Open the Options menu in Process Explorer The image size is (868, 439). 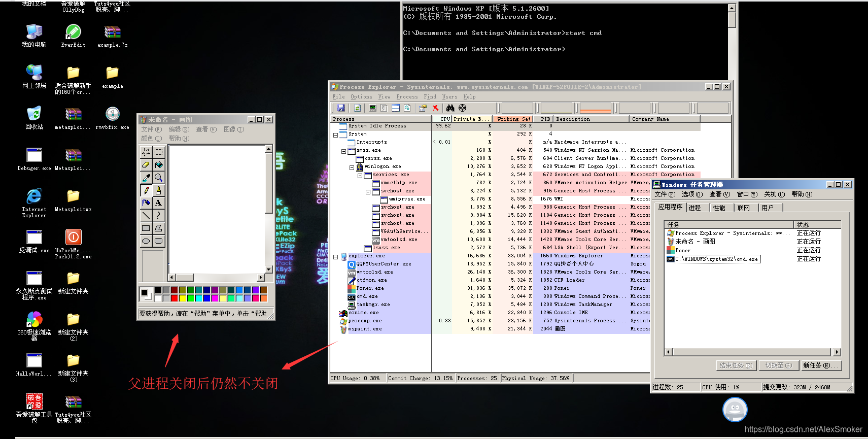(361, 96)
